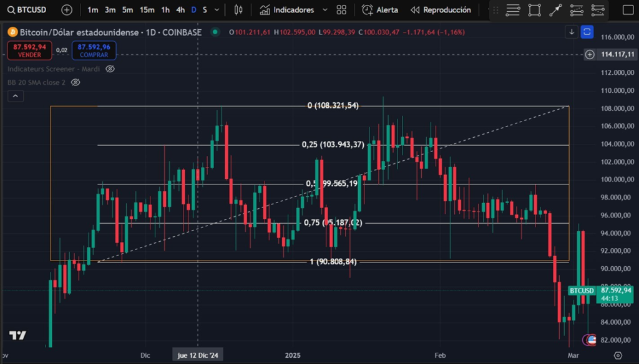Image resolution: width=639 pixels, height=364 pixels.
Task: Collapse the indicator legend chevron
Action: pyautogui.click(x=16, y=96)
